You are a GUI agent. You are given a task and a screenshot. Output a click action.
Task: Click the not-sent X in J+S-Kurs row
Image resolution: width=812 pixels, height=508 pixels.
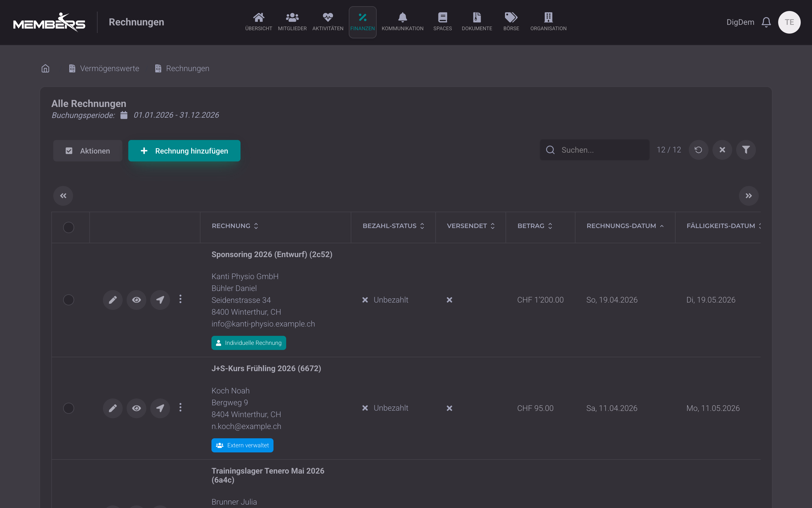point(449,408)
